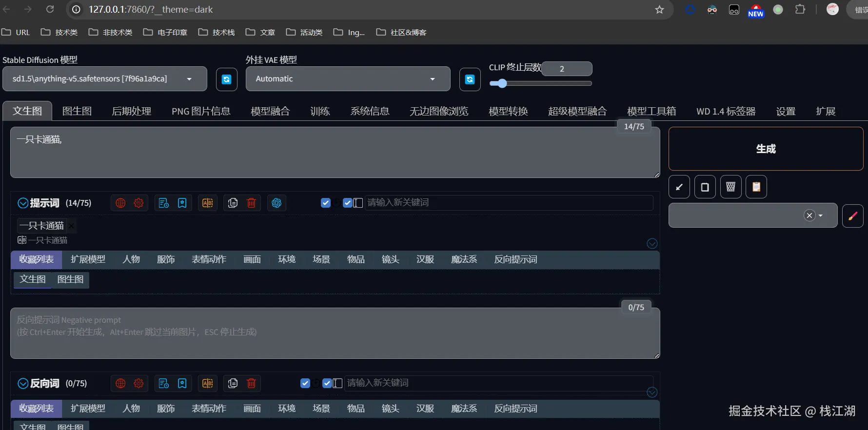Open the PNG 图片信息 tab
The width and height of the screenshot is (868, 430).
(x=201, y=111)
